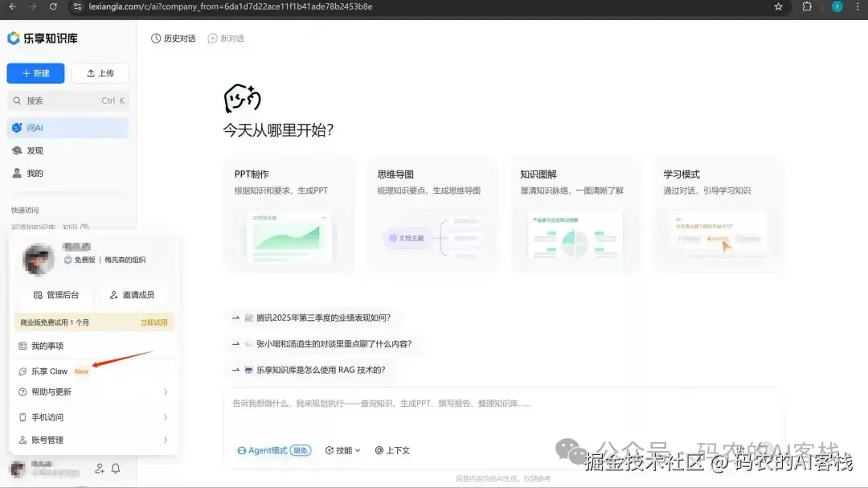The height and width of the screenshot is (488, 868).
Task: Open the browser three-dot menu
Action: 858,6
